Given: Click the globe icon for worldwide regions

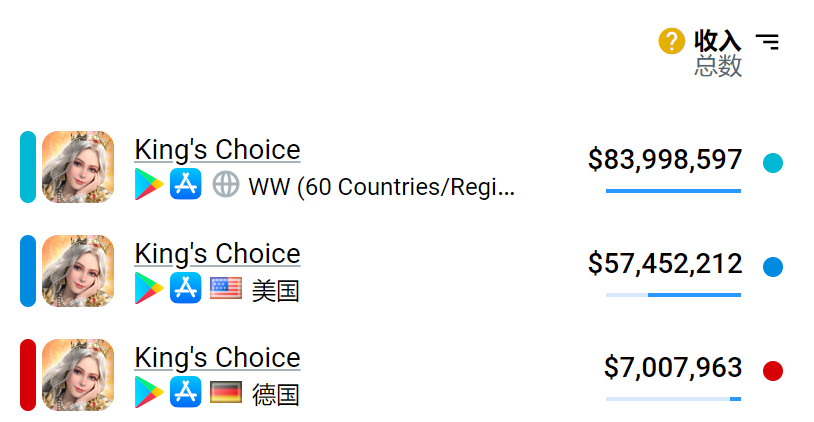Looking at the screenshot, I should 226,185.
